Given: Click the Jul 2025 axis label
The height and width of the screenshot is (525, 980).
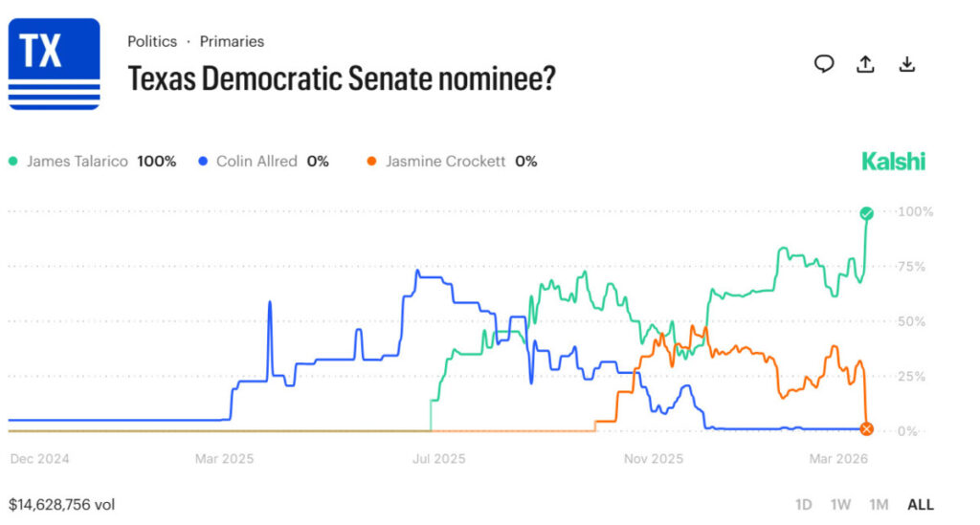Looking at the screenshot, I should (438, 459).
